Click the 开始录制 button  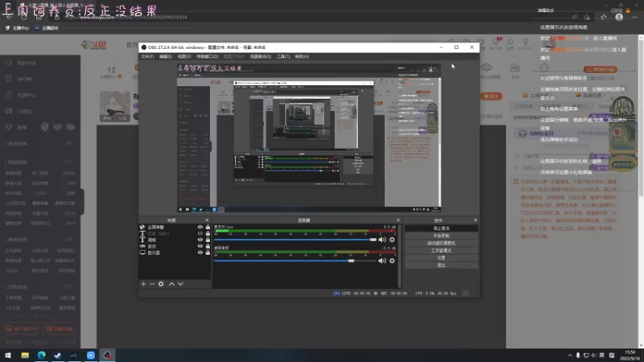[441, 236]
